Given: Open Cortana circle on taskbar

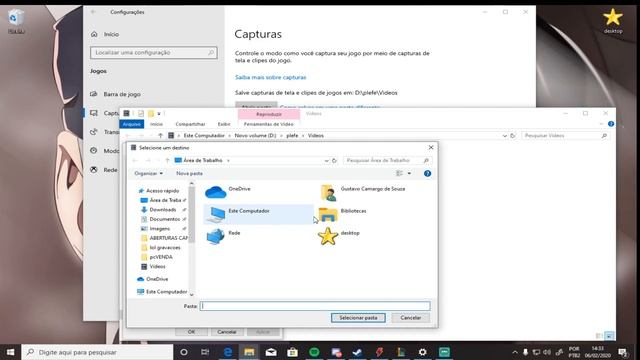Looking at the screenshot, I should pos(184,352).
